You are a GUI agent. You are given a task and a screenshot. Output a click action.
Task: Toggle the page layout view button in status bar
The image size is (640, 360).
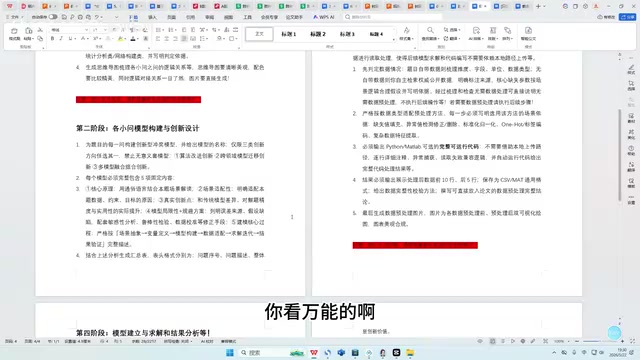click(493, 341)
